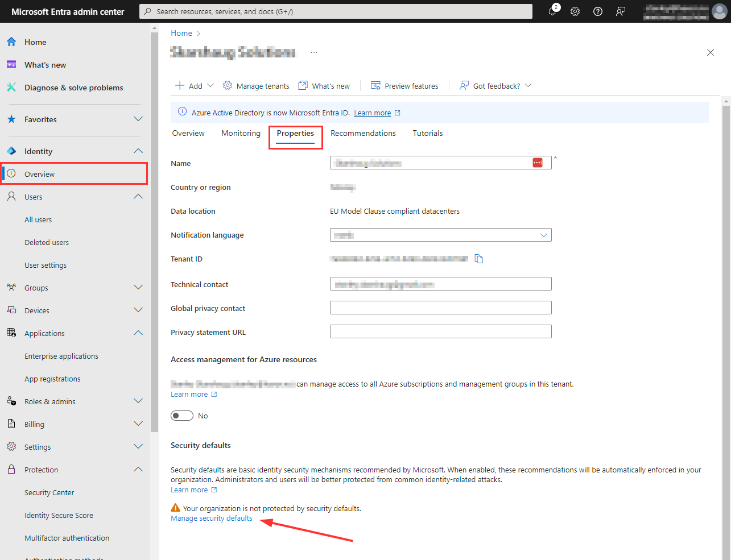
Task: Click the Favorites star icon
Action: [11, 119]
